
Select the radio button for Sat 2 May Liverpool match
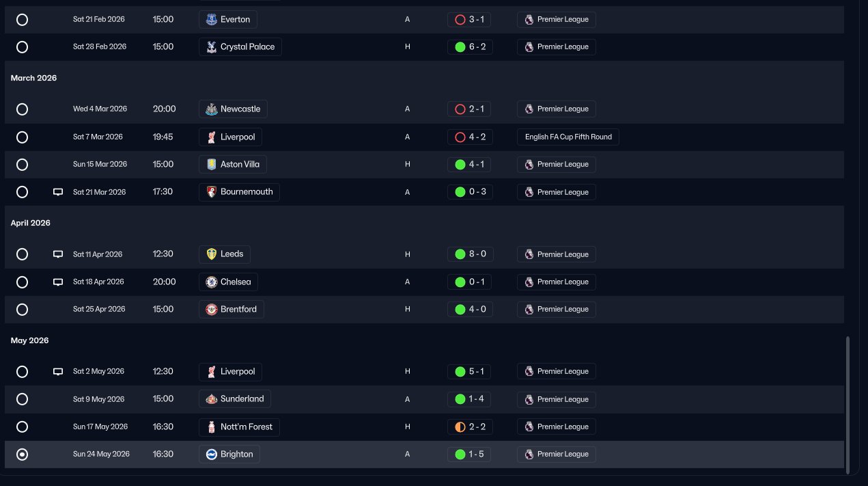coord(22,372)
